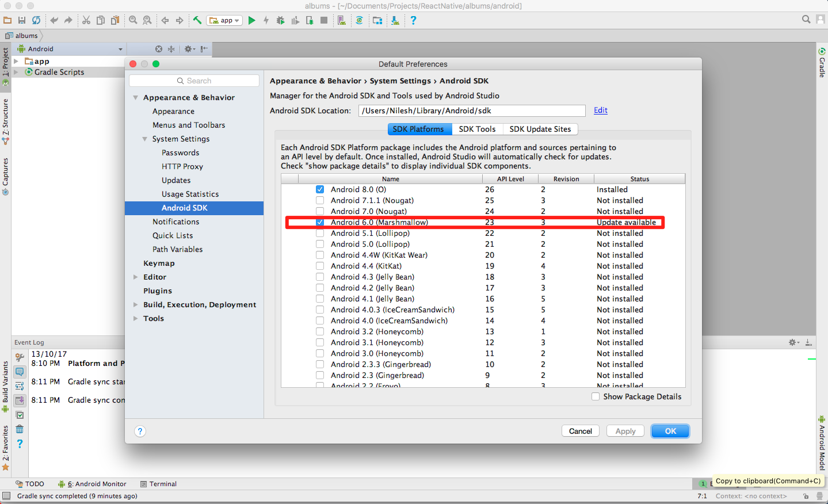This screenshot has width=828, height=504.
Task: Click the Edit link for SDK location
Action: [600, 110]
